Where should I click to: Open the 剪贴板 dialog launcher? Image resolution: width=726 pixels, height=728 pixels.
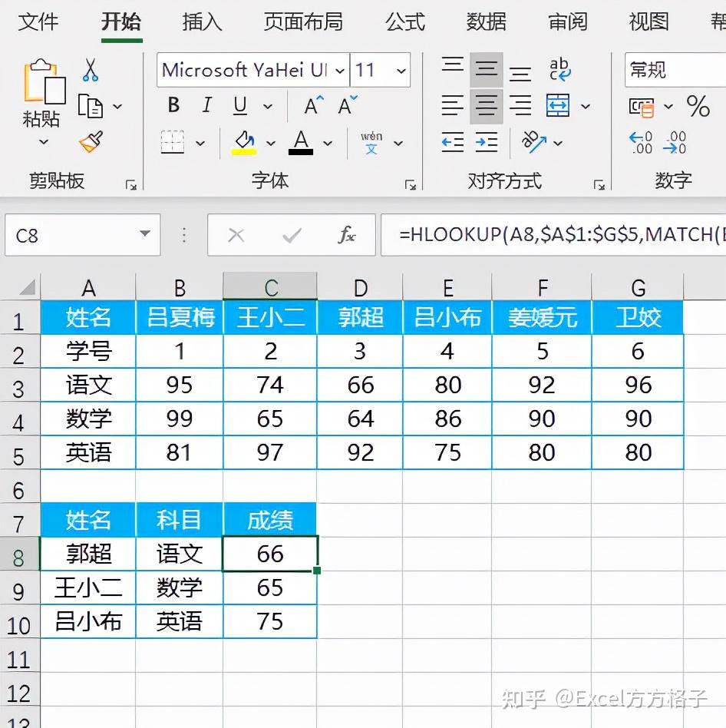pyautogui.click(x=130, y=184)
